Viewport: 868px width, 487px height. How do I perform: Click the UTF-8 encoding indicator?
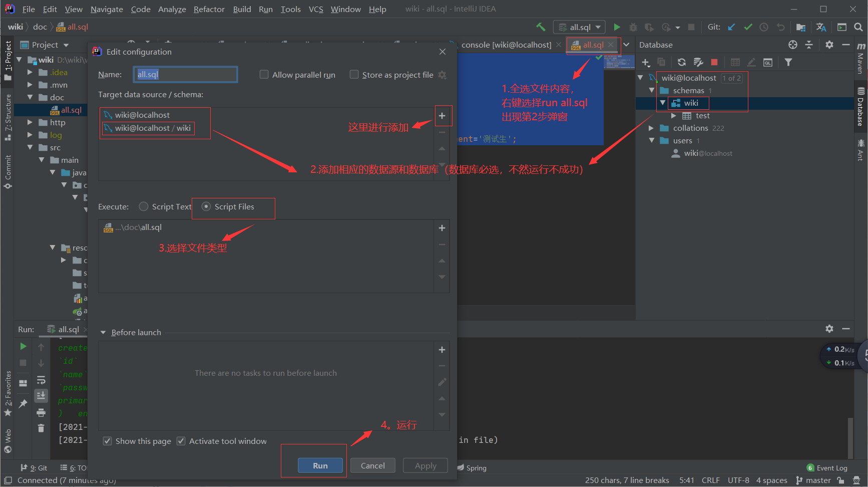coord(738,480)
